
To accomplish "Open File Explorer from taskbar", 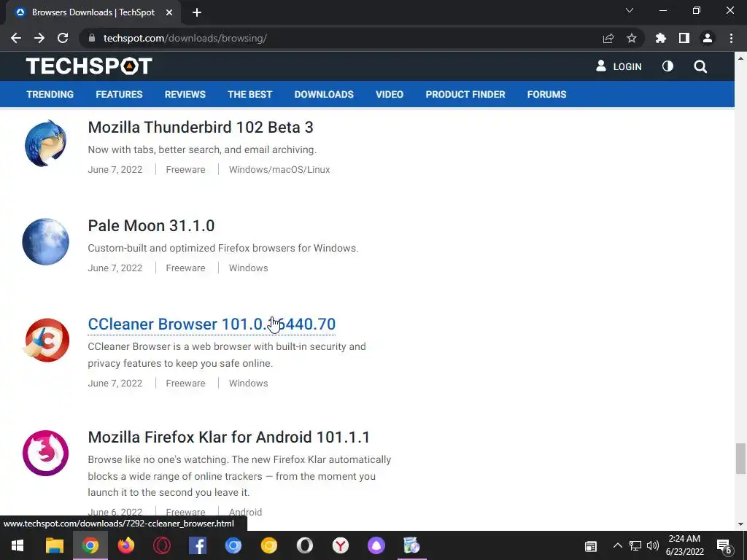I will point(54,545).
